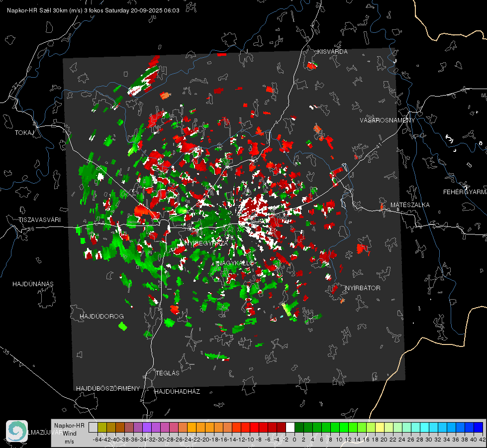Click the white zero-value legend swatch
This screenshot has height=448, width=487.
click(290, 427)
